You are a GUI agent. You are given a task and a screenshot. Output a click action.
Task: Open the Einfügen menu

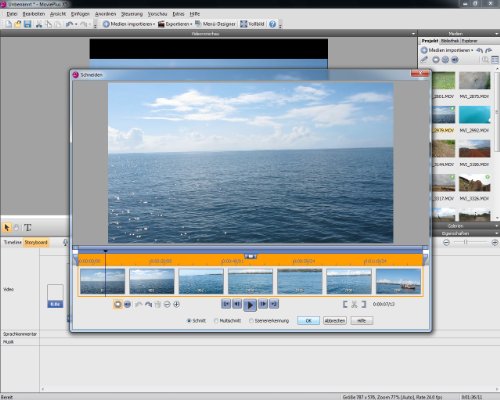[80, 14]
